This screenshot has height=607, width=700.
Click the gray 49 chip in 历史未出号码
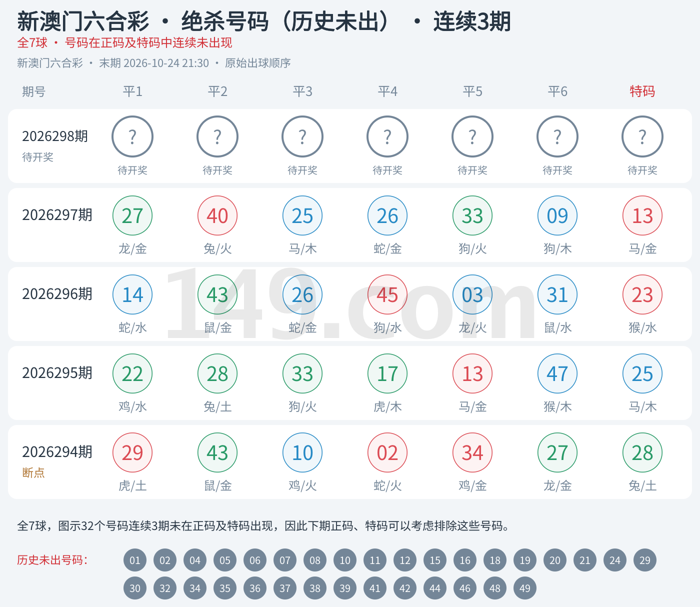(x=525, y=588)
